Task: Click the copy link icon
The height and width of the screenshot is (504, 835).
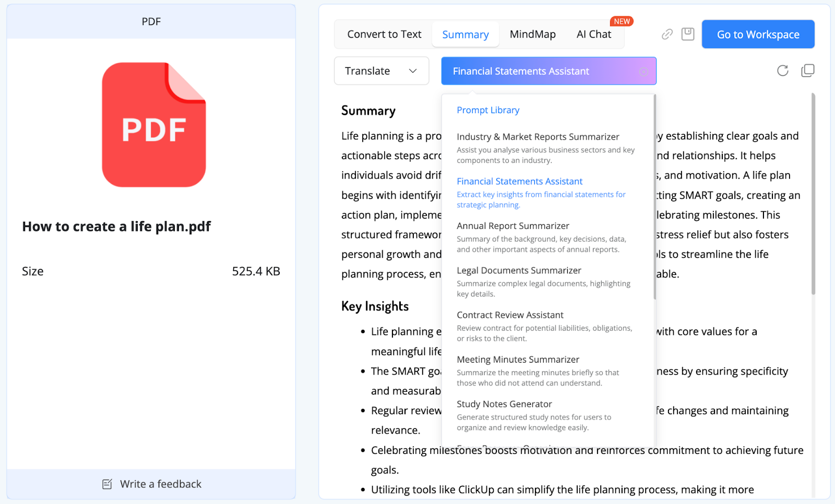Action: 666,34
